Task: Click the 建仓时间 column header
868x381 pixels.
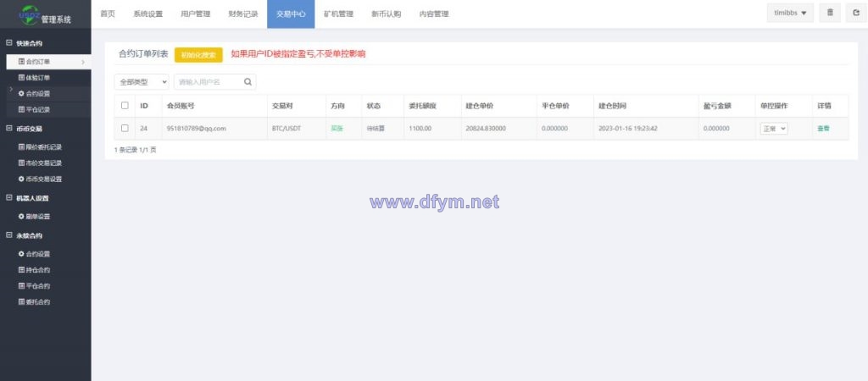Action: 612,106
